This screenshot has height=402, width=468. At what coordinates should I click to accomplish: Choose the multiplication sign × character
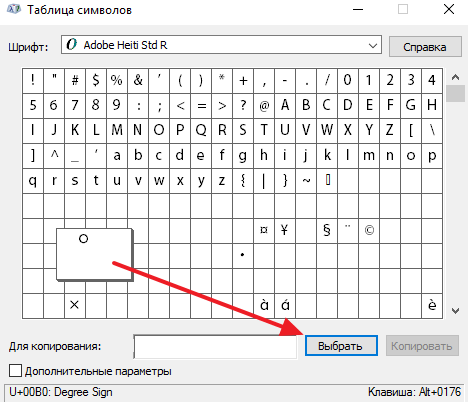(75, 306)
